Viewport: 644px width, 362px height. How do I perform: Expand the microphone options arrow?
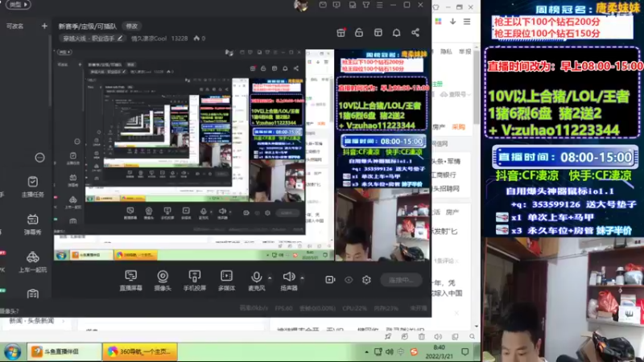270,278
